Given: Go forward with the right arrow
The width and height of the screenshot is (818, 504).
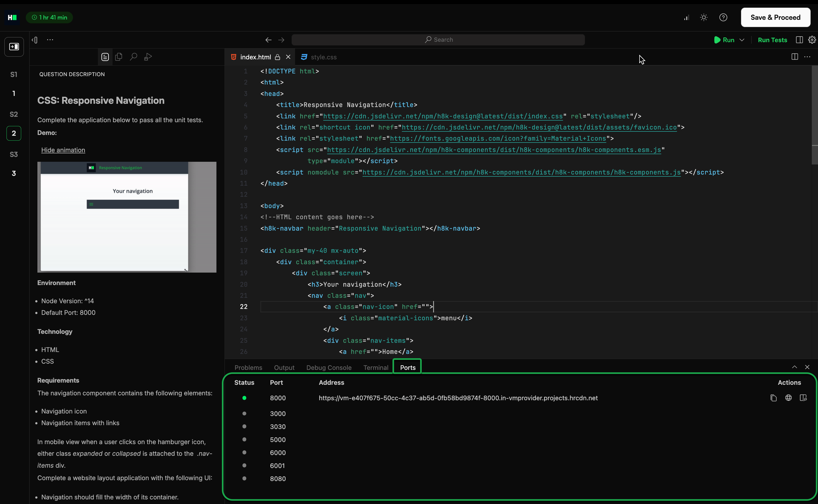Looking at the screenshot, I should [281, 40].
